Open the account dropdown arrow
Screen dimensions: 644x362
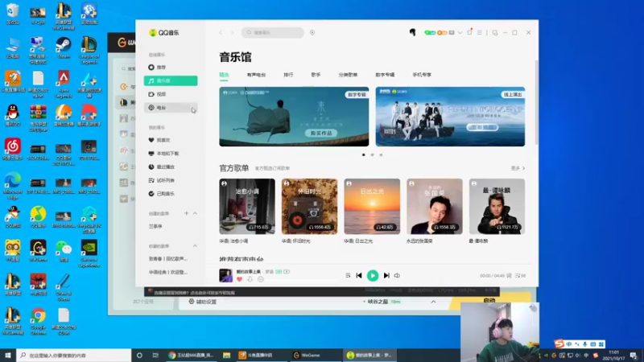pos(460,33)
